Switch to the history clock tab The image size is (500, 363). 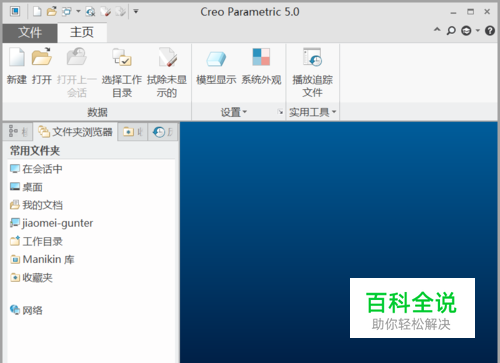[163, 132]
